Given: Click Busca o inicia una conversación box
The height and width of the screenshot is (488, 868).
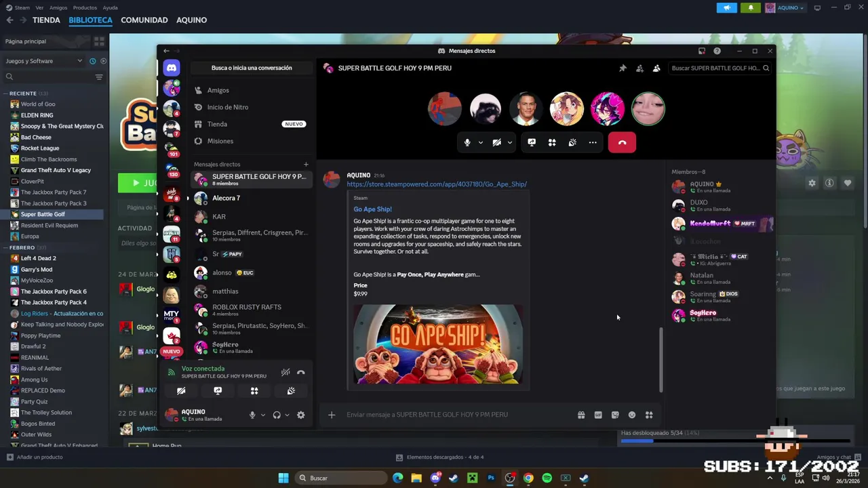Looking at the screenshot, I should pyautogui.click(x=252, y=68).
